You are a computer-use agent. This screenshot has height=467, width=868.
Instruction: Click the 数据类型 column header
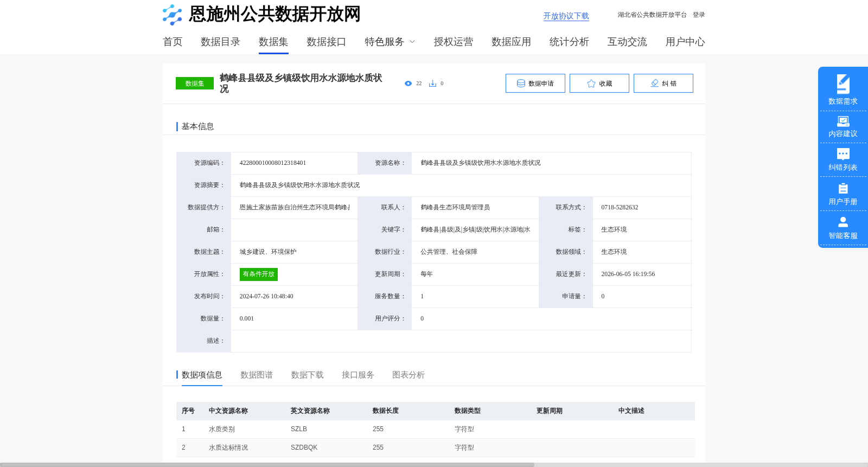[x=468, y=411]
